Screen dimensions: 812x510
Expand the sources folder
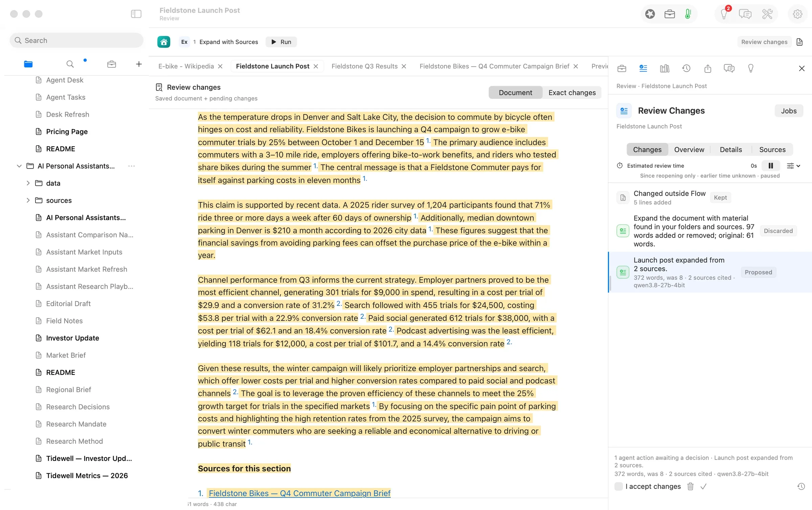pos(28,200)
